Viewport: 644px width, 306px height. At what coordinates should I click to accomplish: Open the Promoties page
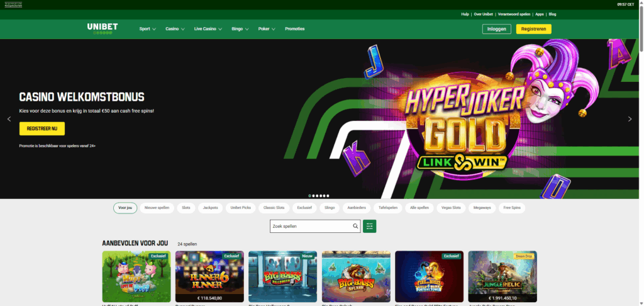(x=295, y=29)
